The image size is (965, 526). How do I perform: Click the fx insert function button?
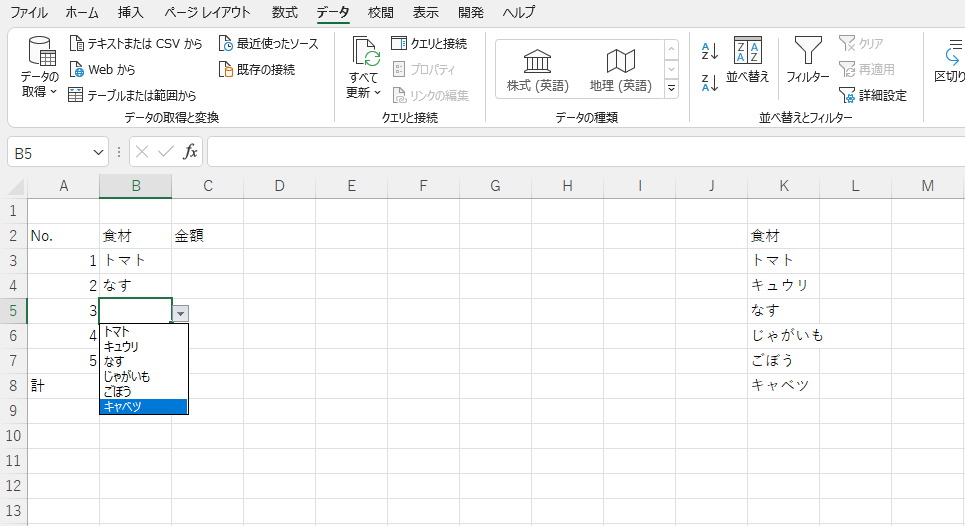coord(190,152)
